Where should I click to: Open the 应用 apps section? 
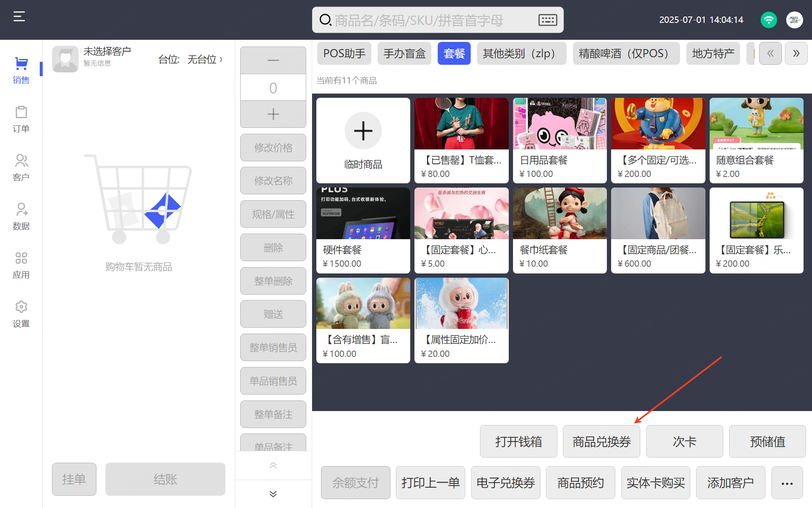pyautogui.click(x=21, y=265)
